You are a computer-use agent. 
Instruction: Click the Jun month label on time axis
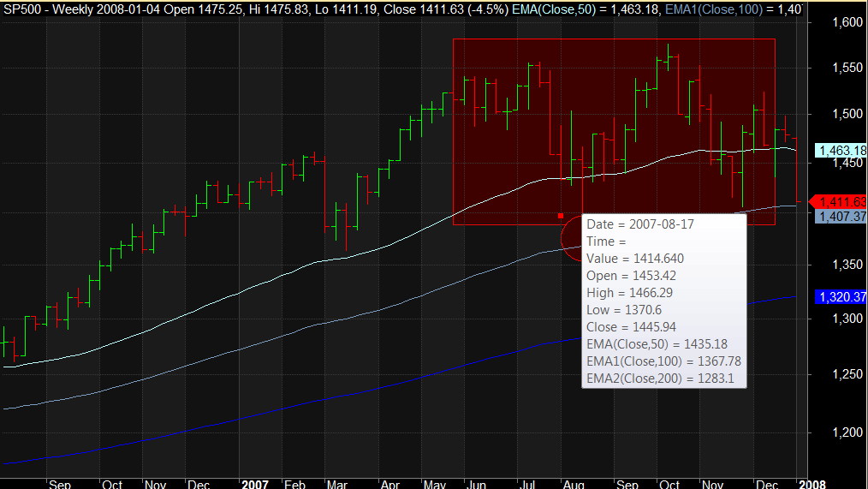tap(476, 484)
